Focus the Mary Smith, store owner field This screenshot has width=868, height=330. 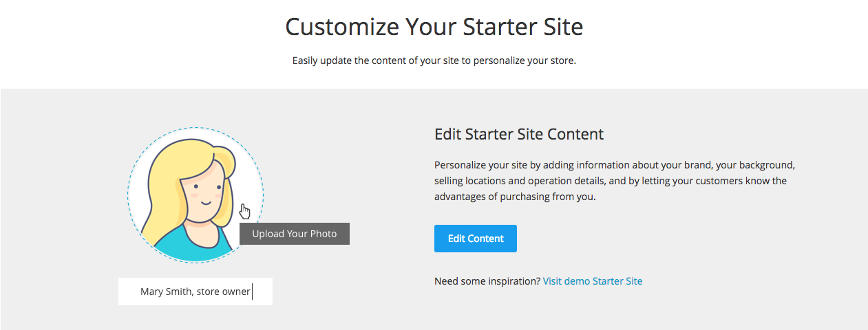pyautogui.click(x=195, y=291)
